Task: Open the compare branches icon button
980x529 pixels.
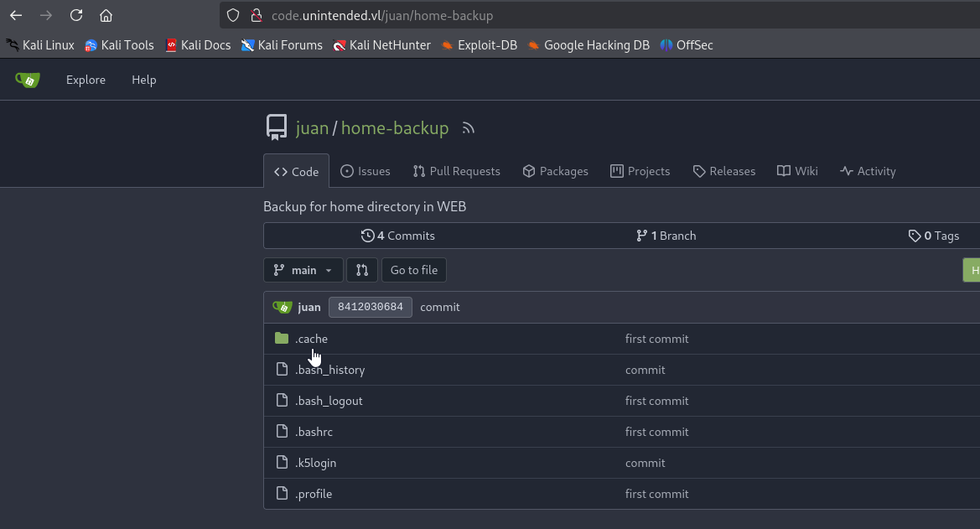Action: pyautogui.click(x=362, y=270)
